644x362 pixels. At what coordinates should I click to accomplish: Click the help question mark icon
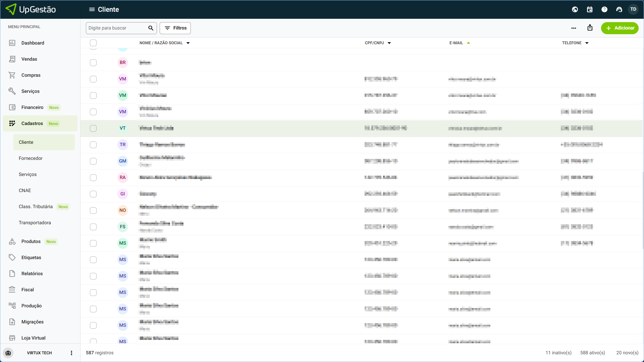(x=604, y=9)
